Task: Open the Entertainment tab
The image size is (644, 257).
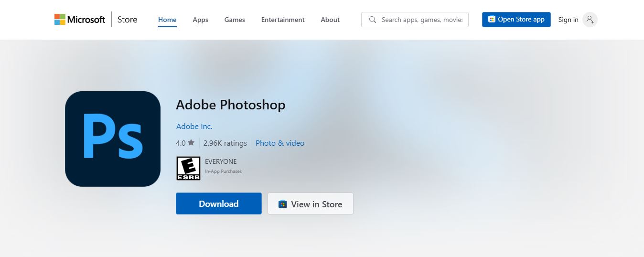Action: 283,20
